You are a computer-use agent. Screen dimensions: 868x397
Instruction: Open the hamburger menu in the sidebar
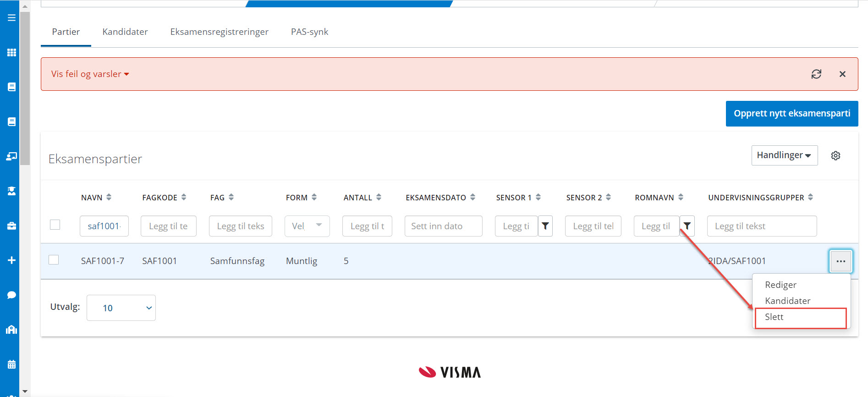click(x=11, y=18)
